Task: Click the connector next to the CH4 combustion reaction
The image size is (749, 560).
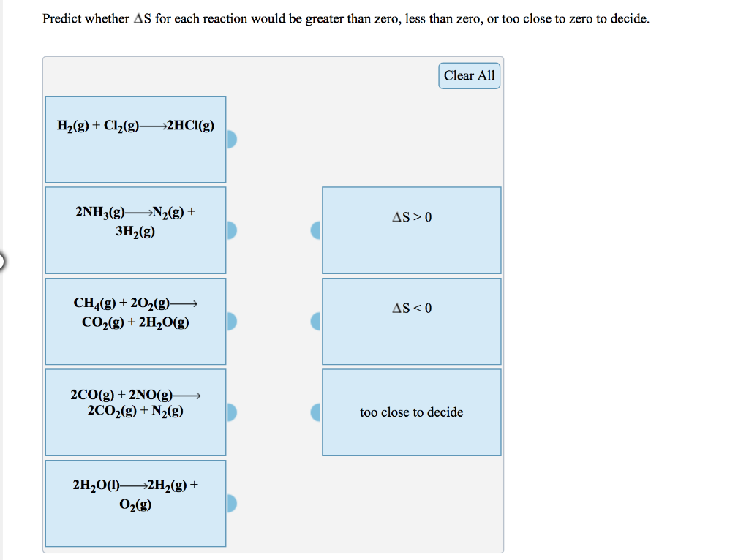Action: pyautogui.click(x=230, y=320)
